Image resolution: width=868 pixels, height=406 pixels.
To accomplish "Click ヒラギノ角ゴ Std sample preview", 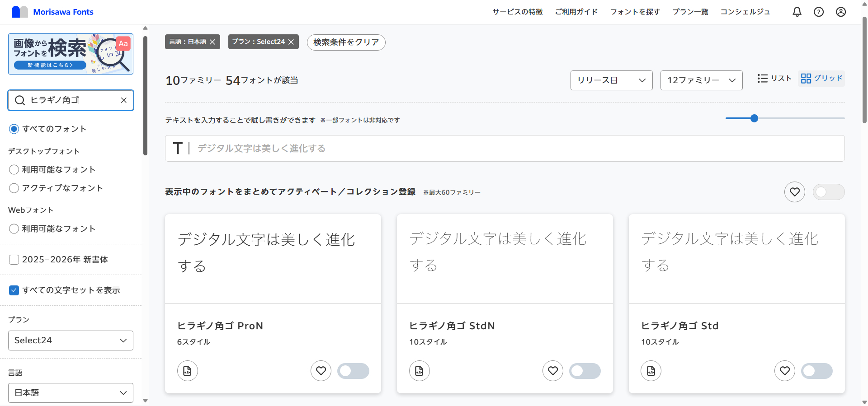I will click(x=737, y=259).
